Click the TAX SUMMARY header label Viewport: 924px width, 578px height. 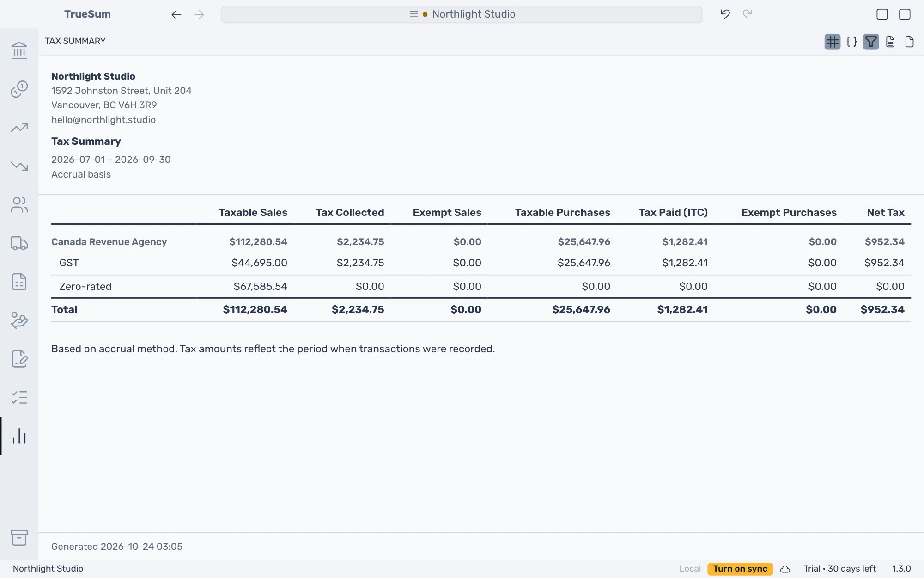tap(75, 41)
